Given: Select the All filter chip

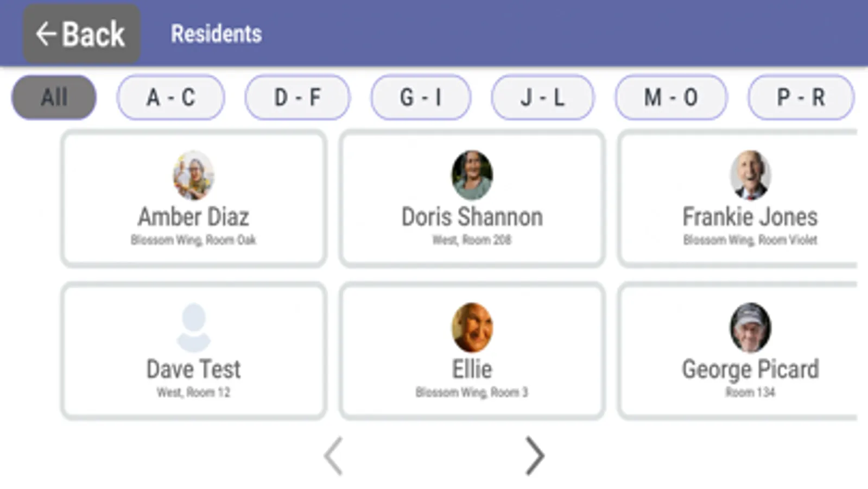Looking at the screenshot, I should 54,97.
